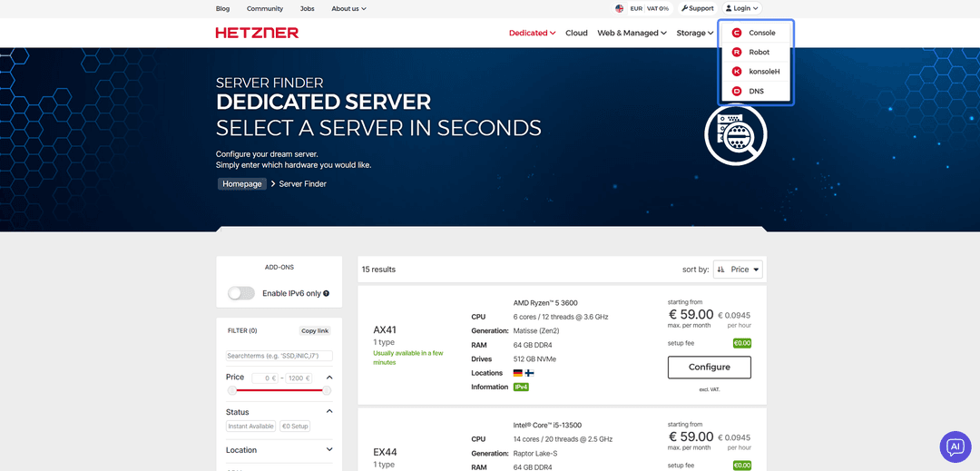
Task: Click the 512 GB NVMe drives value
Action: (x=534, y=358)
